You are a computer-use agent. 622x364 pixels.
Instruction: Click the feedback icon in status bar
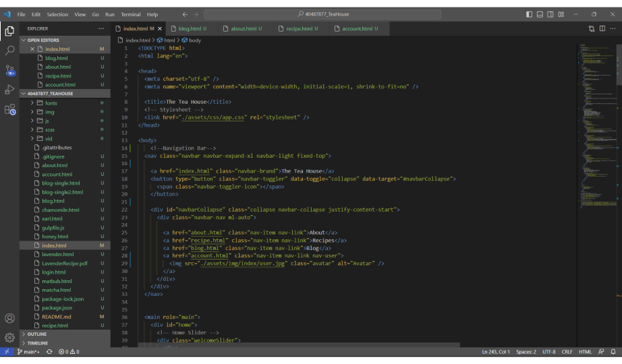coord(601,352)
